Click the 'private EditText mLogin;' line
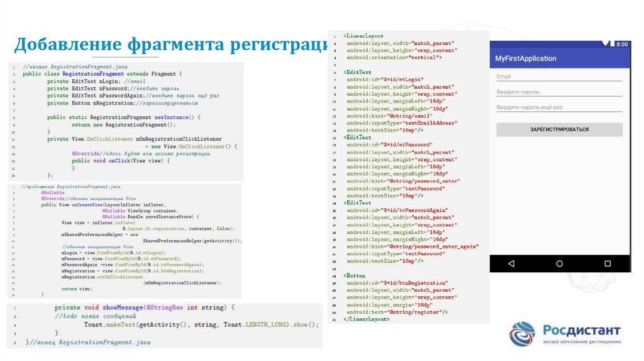The width and height of the screenshot is (644, 361). (96, 81)
